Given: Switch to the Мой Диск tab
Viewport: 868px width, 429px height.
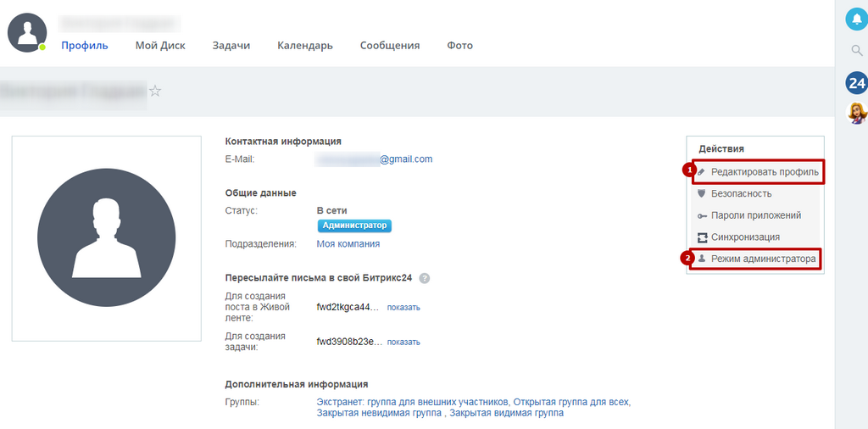Looking at the screenshot, I should tap(160, 46).
